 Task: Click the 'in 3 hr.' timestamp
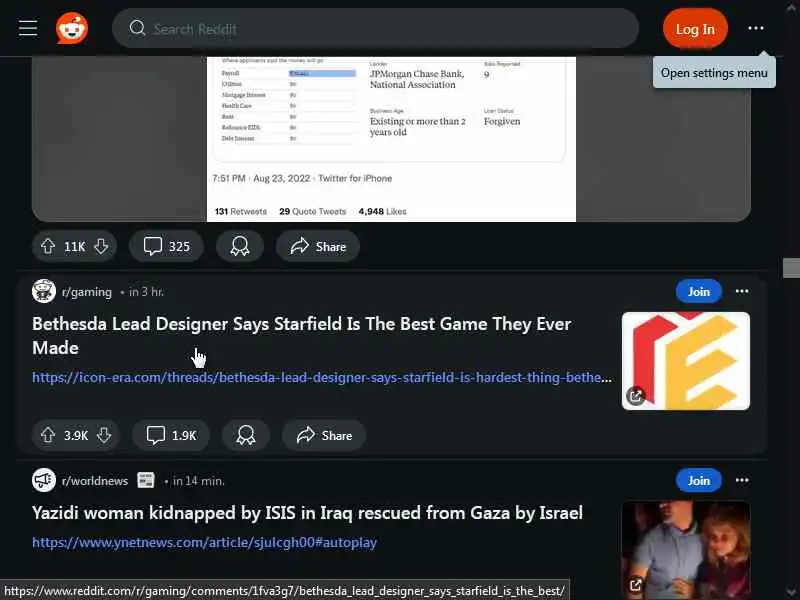(146, 292)
